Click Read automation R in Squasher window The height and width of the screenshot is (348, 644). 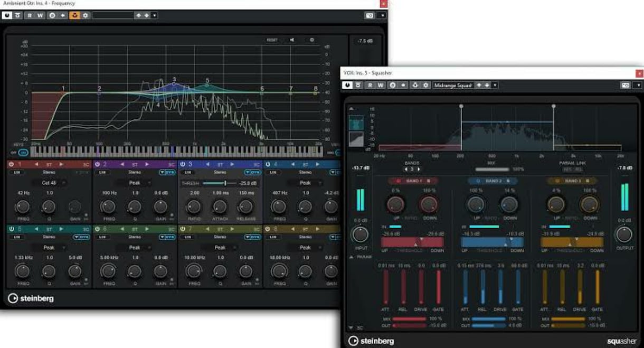370,85
